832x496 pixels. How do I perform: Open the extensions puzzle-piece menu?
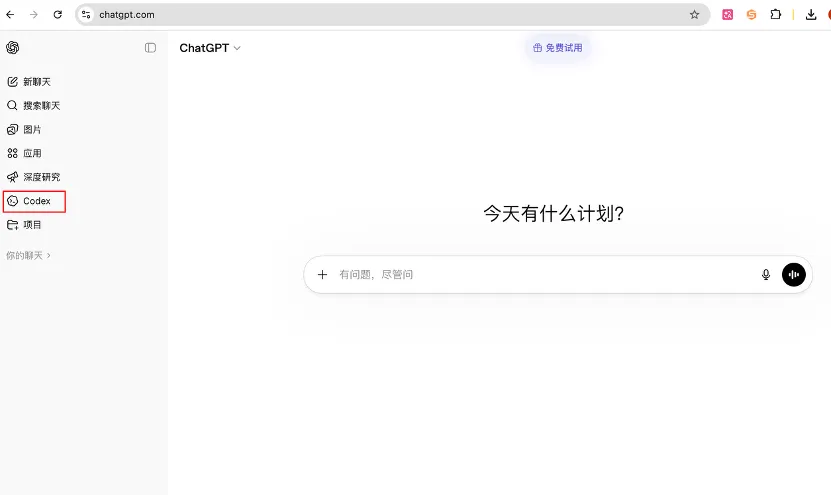point(776,15)
